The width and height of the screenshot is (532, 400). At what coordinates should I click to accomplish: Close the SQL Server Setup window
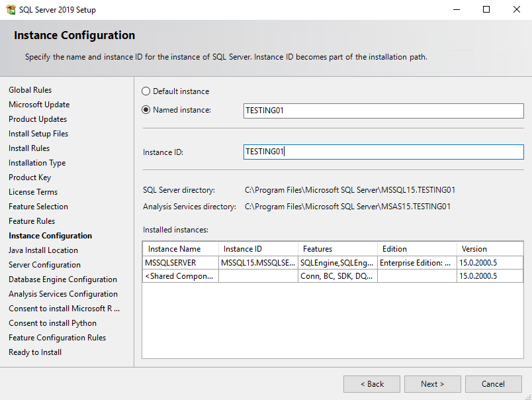point(516,9)
